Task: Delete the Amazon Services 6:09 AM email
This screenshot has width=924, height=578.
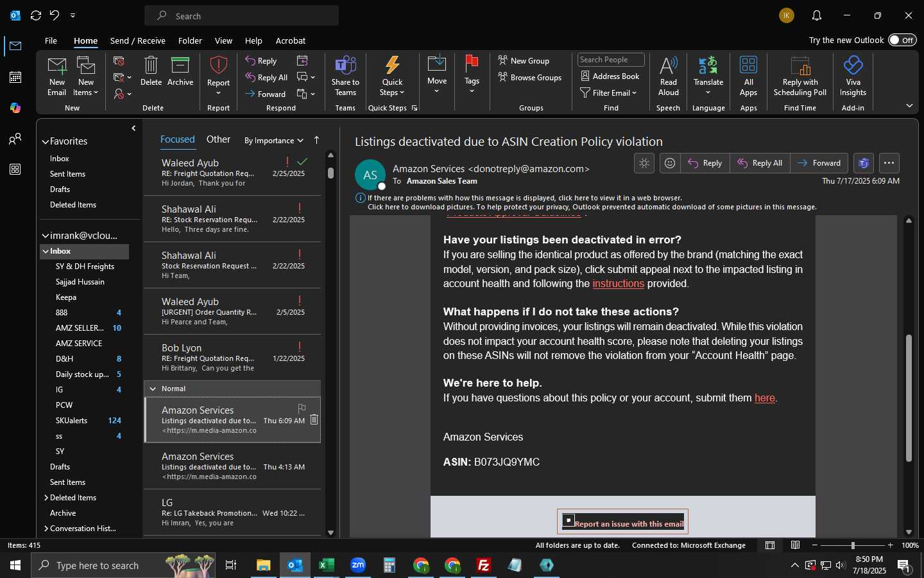Action: (314, 419)
